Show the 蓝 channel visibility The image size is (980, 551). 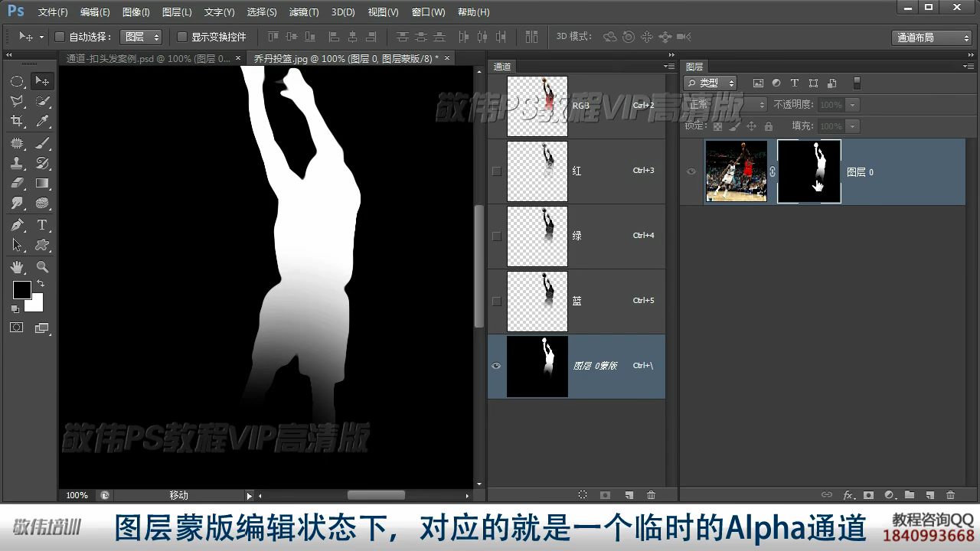pyautogui.click(x=496, y=301)
